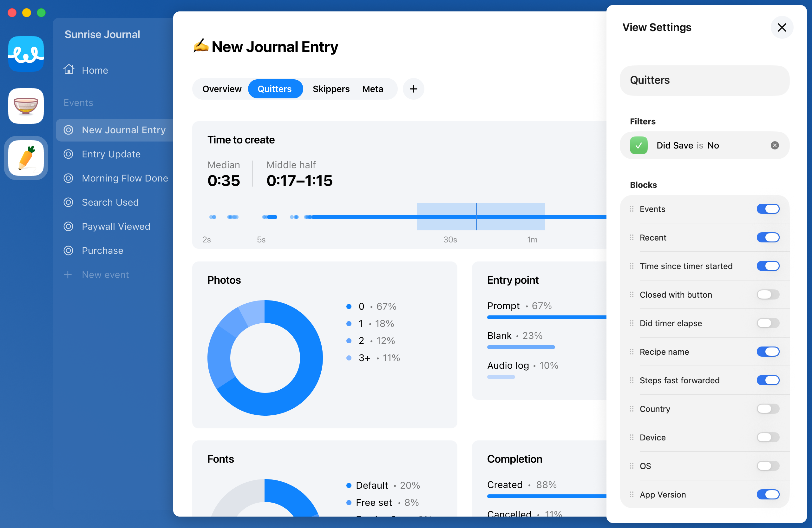Image resolution: width=812 pixels, height=528 pixels.
Task: Open the blue squiggle app icon
Action: (x=26, y=54)
